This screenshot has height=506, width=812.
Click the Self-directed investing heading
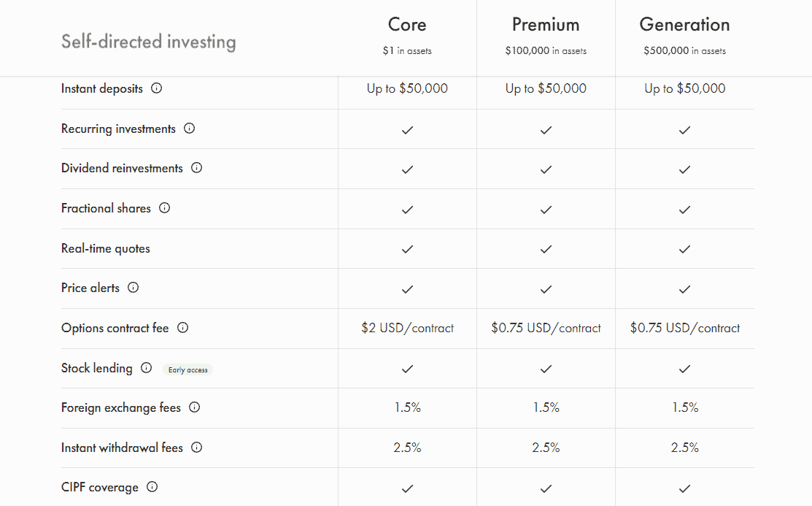[148, 42]
